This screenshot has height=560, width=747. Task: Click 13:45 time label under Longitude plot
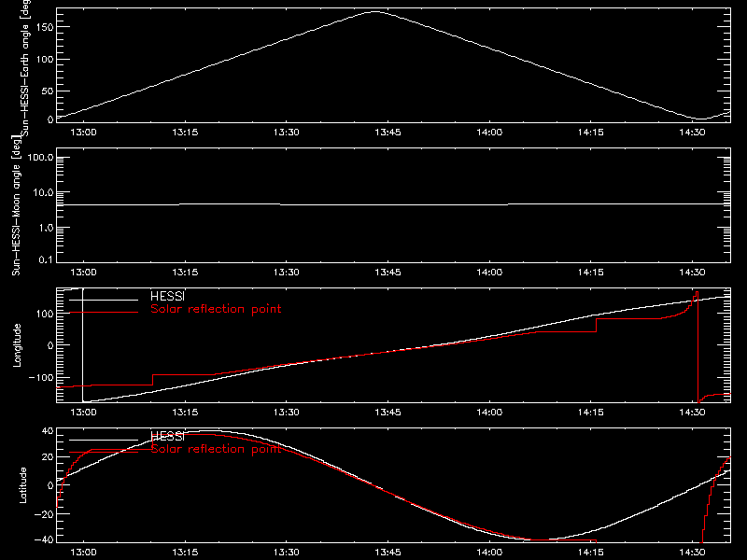388,413
